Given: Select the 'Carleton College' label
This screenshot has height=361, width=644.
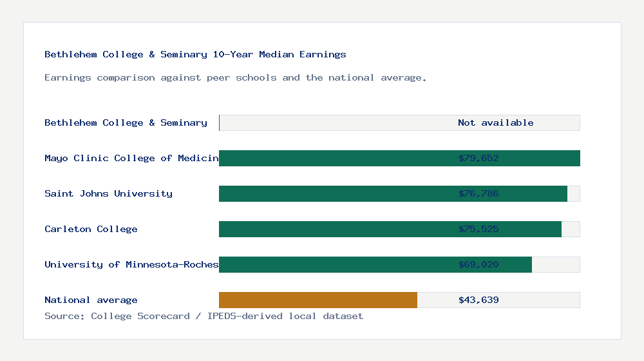Looking at the screenshot, I should pyautogui.click(x=91, y=229).
